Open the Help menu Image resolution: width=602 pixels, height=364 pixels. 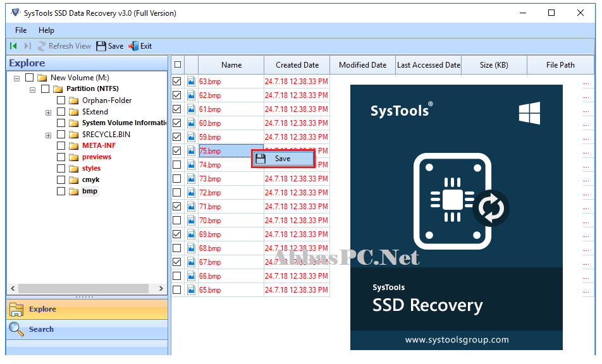(46, 30)
